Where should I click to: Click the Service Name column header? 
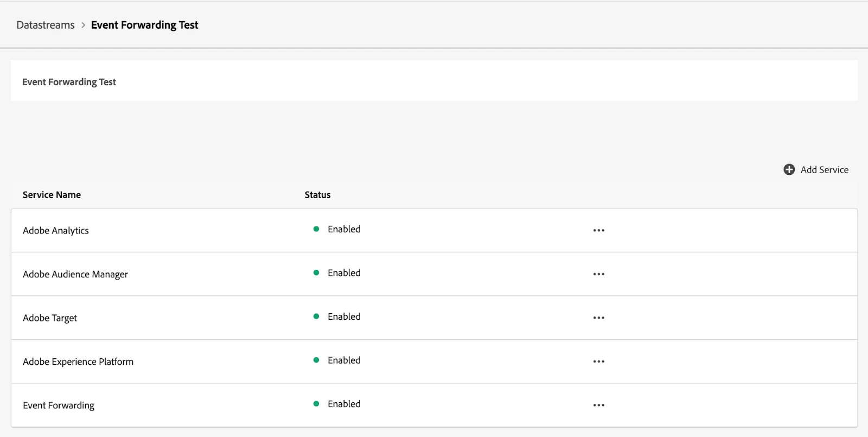coord(52,195)
